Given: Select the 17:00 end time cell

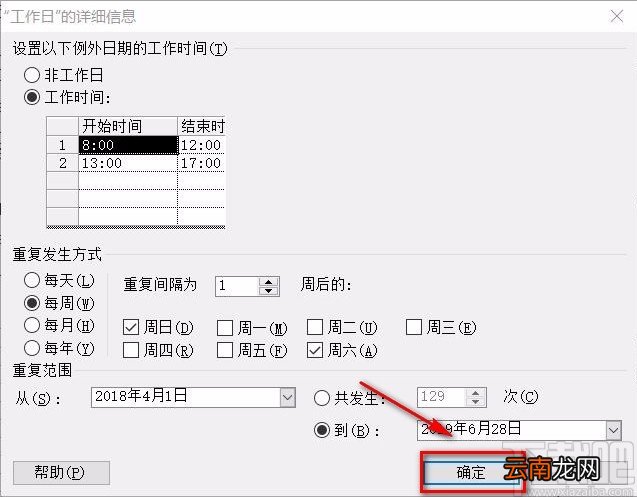Looking at the screenshot, I should [x=202, y=163].
